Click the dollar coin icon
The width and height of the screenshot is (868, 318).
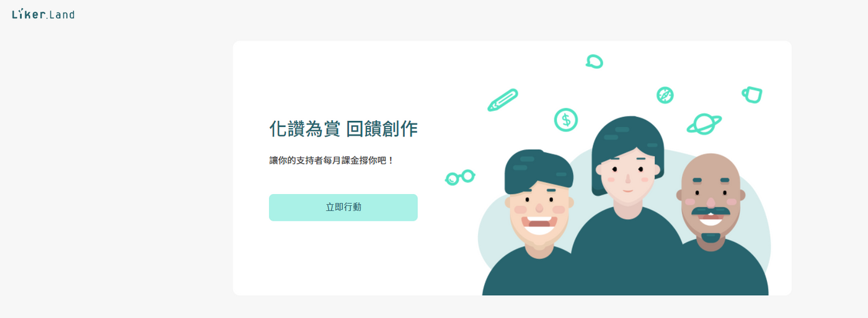tap(565, 120)
